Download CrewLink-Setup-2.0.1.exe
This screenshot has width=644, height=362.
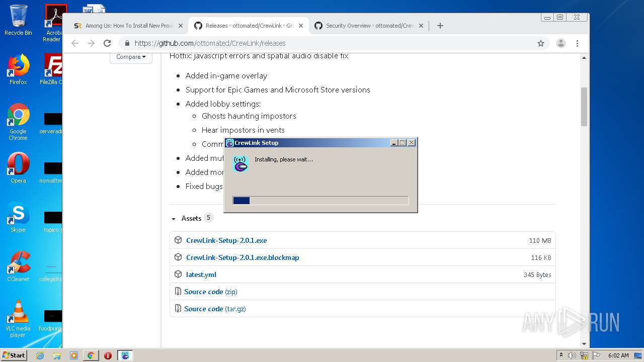[x=226, y=240]
